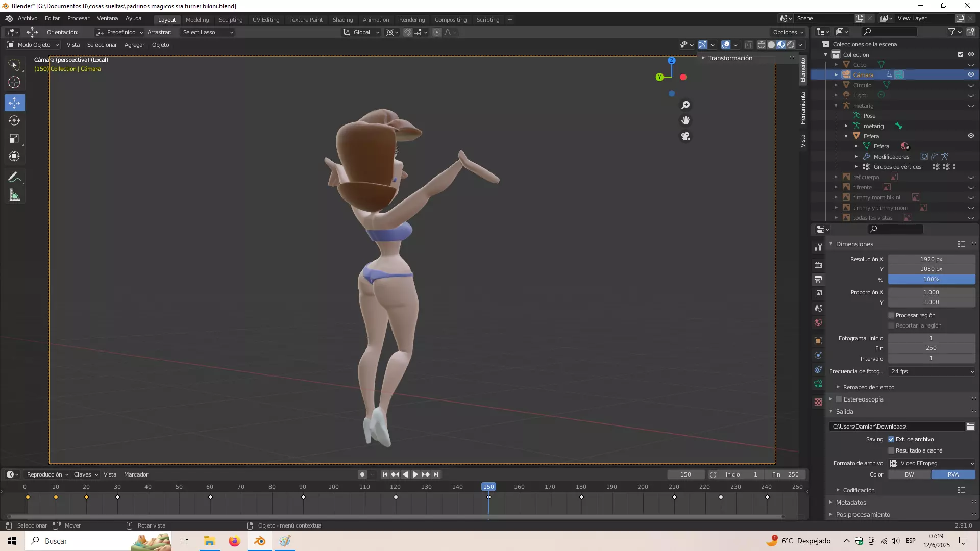Open Video FFmpeg file format dropdown
This screenshot has height=551, width=980.
click(x=932, y=463)
